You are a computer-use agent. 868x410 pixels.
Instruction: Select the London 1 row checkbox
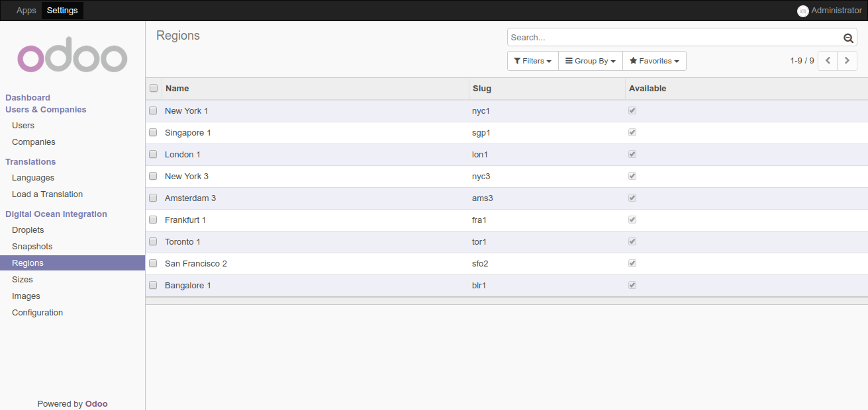pyautogui.click(x=153, y=154)
